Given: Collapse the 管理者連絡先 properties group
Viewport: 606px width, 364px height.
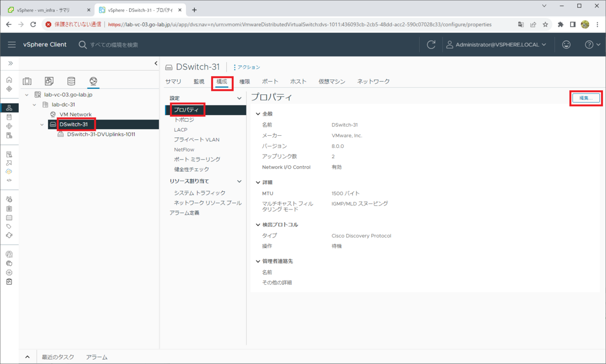Looking at the screenshot, I should click(258, 261).
